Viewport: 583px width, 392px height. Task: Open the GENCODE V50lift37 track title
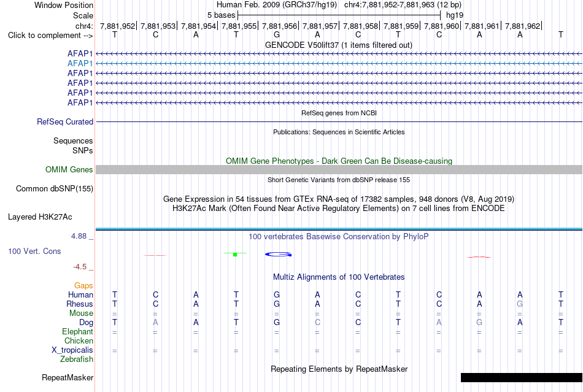click(x=339, y=45)
